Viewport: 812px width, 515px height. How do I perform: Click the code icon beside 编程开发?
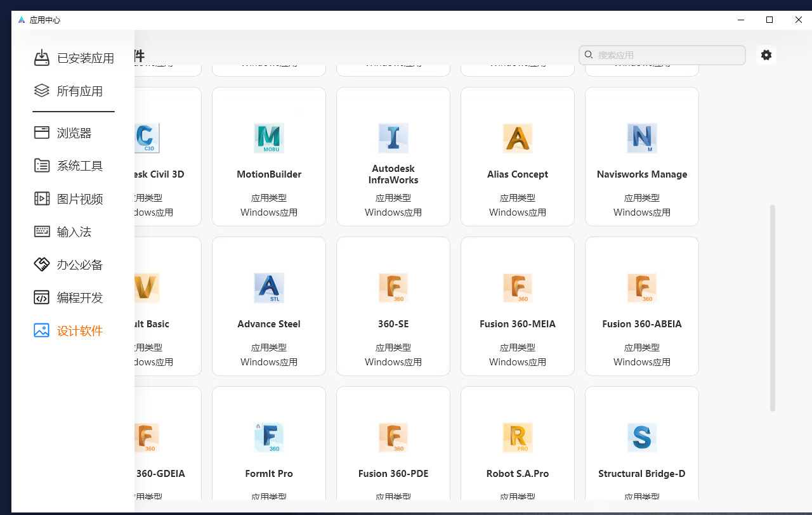[x=42, y=297]
